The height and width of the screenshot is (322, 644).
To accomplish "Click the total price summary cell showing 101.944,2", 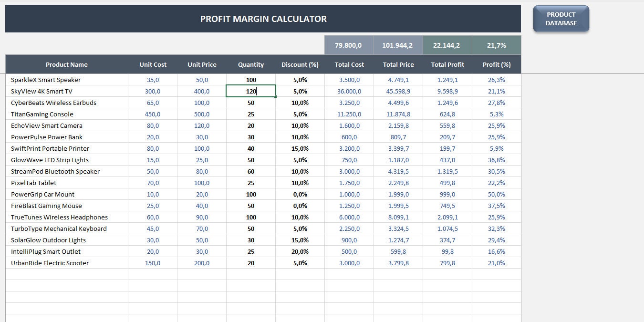I will 398,45.
